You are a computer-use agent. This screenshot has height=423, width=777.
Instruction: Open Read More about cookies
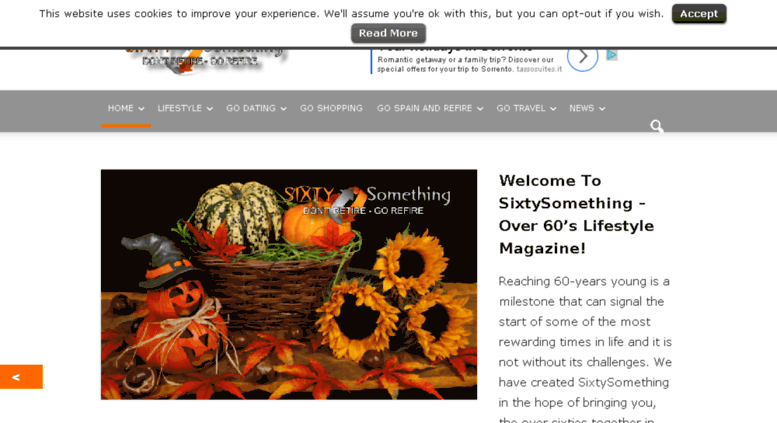pos(388,33)
